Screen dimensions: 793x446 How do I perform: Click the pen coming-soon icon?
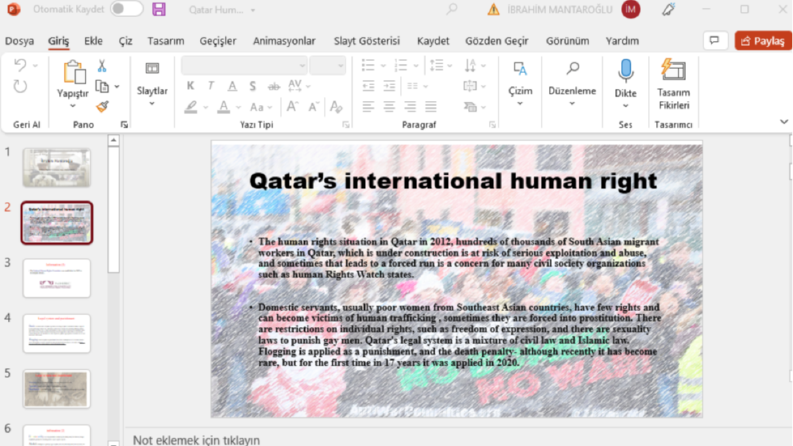pyautogui.click(x=669, y=9)
